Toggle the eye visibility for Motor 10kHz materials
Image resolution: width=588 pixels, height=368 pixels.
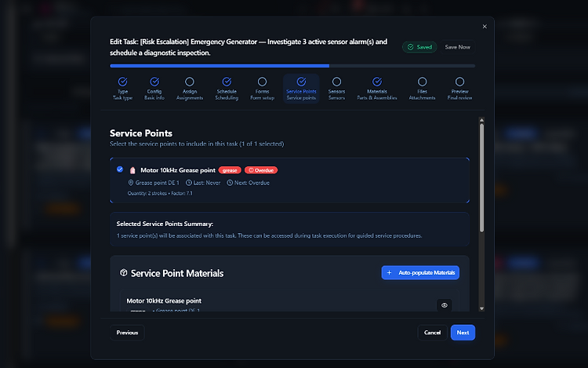445,305
